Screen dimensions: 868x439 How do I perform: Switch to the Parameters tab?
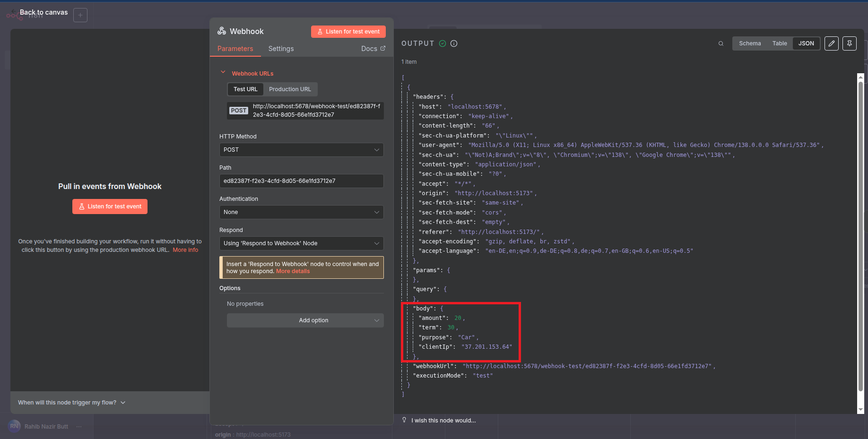click(x=235, y=49)
